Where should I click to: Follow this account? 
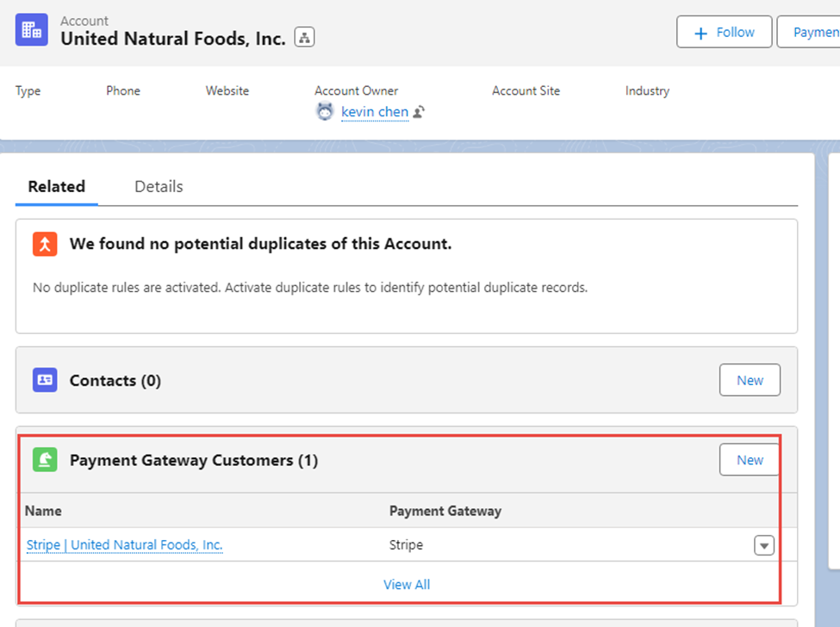coord(724,32)
